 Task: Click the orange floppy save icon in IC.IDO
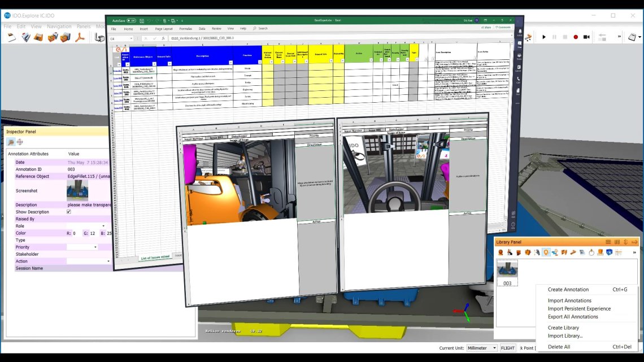tap(38, 38)
